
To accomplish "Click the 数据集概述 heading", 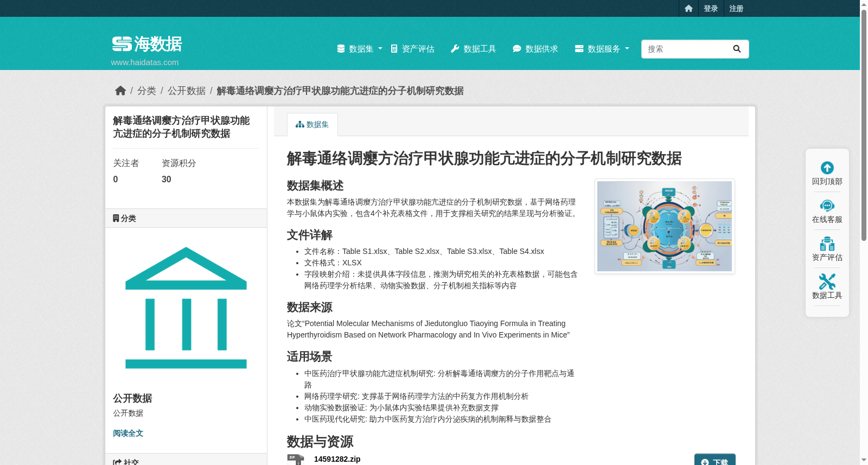I will [315, 186].
